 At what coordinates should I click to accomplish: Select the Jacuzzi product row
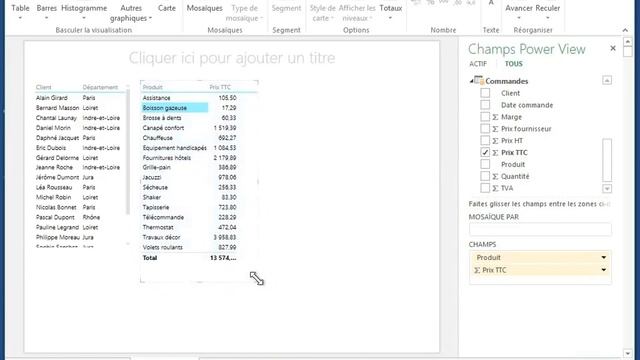click(152, 178)
